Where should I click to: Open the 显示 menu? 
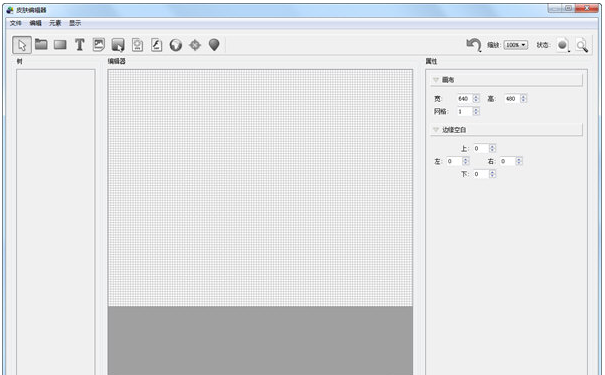point(75,23)
